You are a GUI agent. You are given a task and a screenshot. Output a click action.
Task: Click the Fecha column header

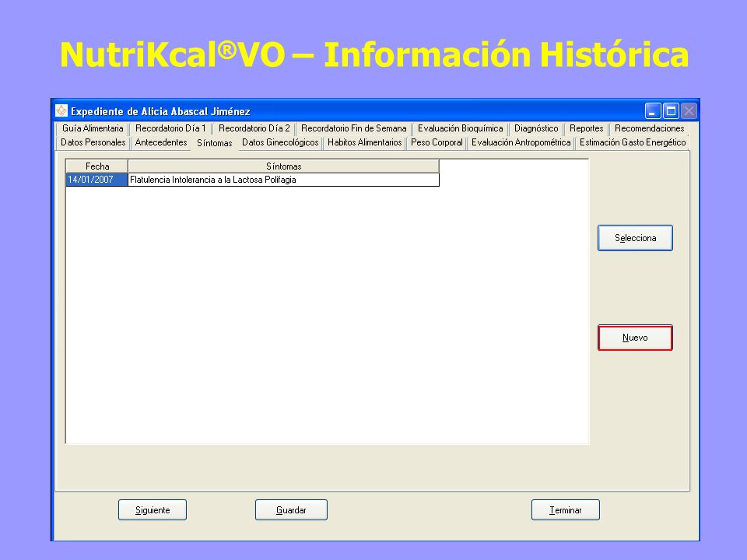point(97,166)
